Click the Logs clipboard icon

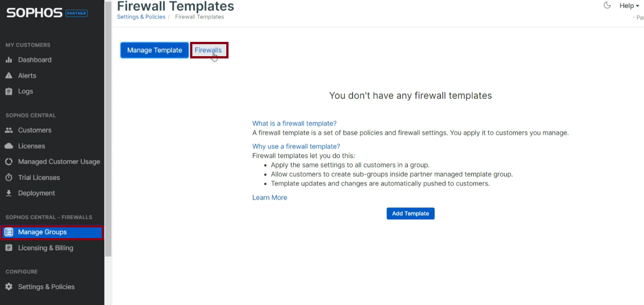8,91
